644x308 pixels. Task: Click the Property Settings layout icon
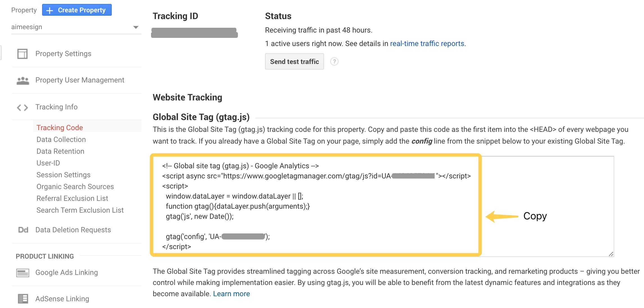click(22, 54)
